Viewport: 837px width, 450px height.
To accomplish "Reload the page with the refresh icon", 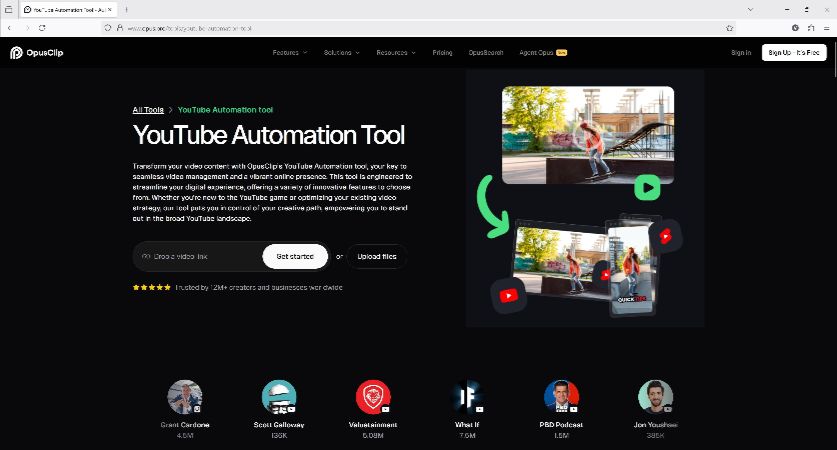I will point(42,28).
